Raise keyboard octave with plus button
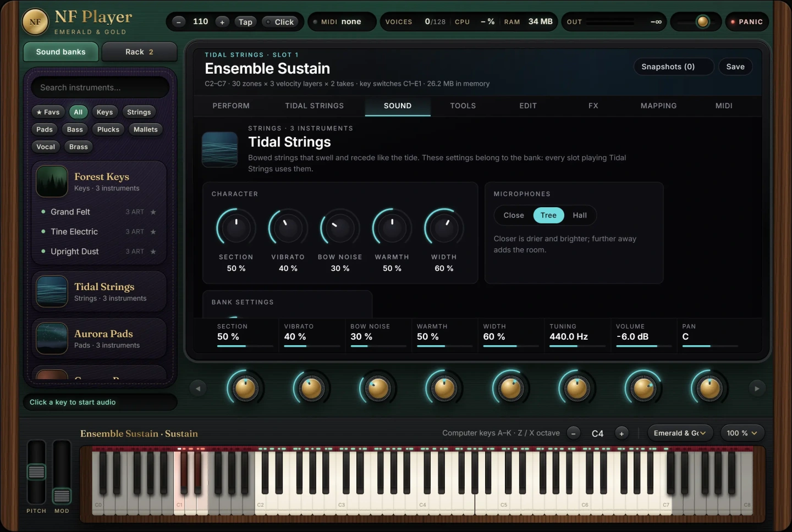Screen dimensions: 792x532 point(621,433)
